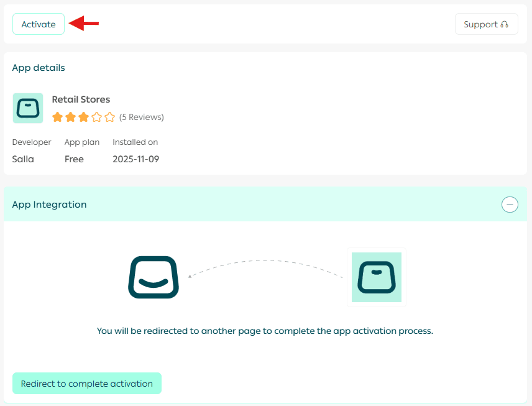Click the Salla developer name
This screenshot has height=406, width=532.
(23, 159)
